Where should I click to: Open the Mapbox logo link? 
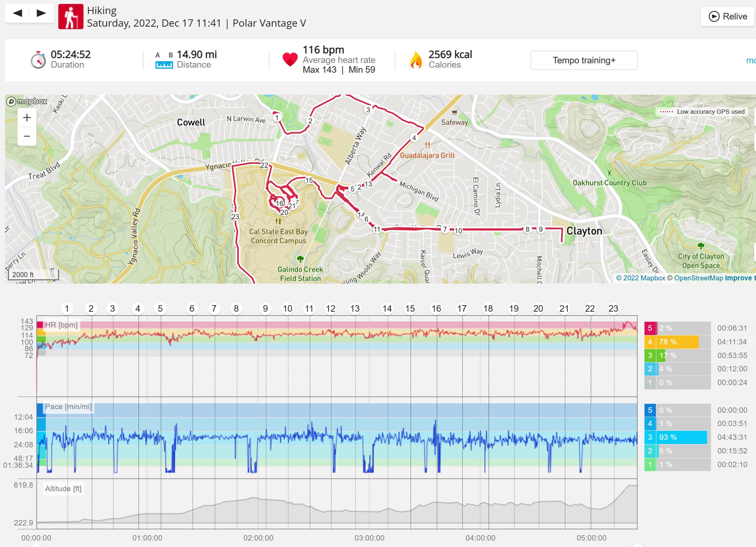point(27,101)
